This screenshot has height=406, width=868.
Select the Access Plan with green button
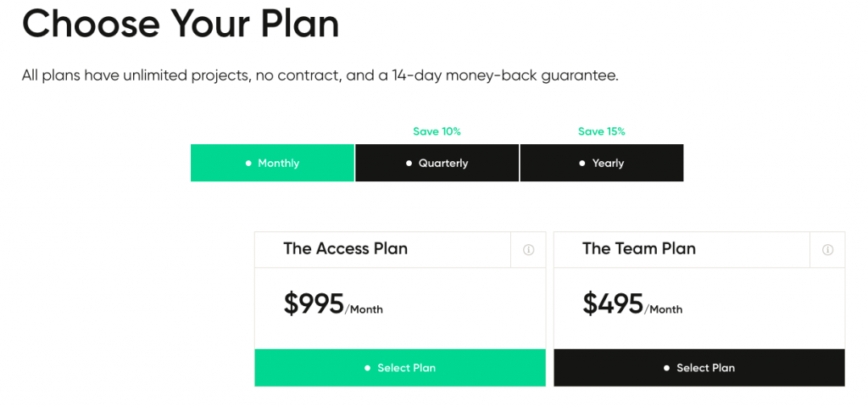click(400, 368)
